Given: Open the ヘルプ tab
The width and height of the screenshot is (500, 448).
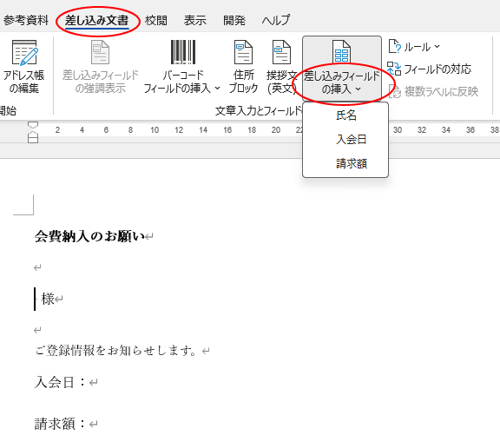Looking at the screenshot, I should coord(276,21).
